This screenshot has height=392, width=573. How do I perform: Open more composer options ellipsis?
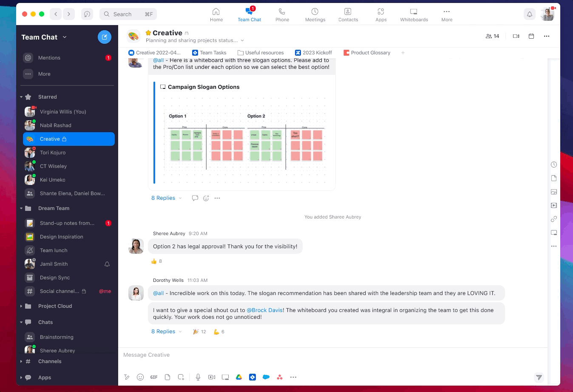tap(293, 377)
